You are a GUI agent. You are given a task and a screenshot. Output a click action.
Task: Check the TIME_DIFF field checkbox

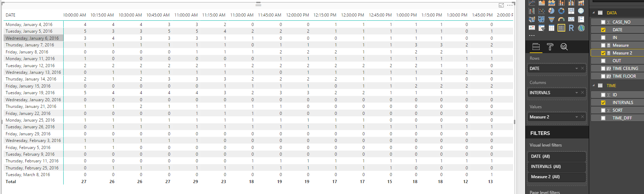pos(603,118)
